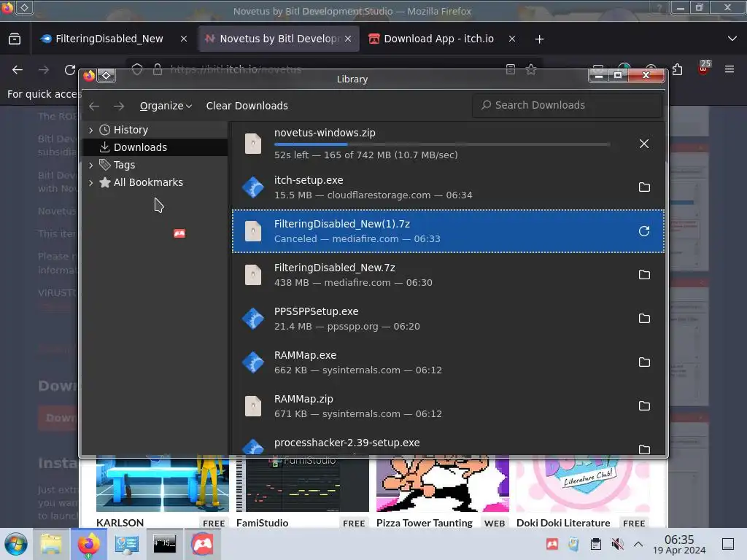Open Firefox View icon
747x560 pixels.
tap(15, 39)
